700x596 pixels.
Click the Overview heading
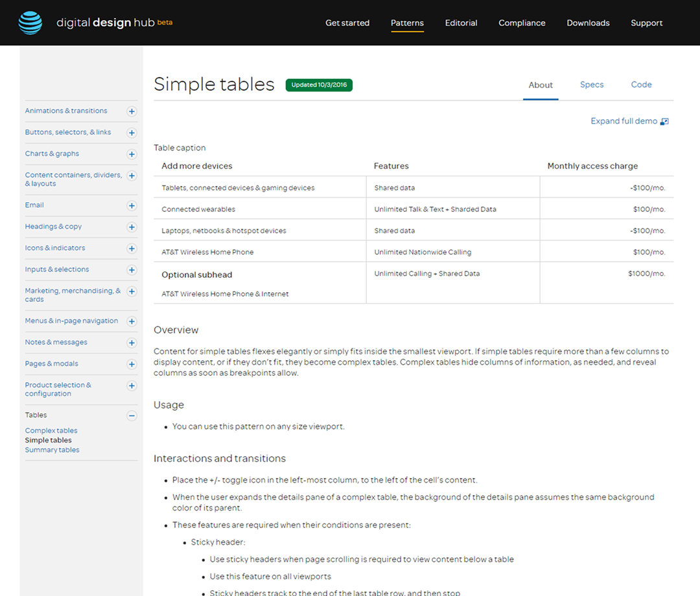[x=176, y=330]
